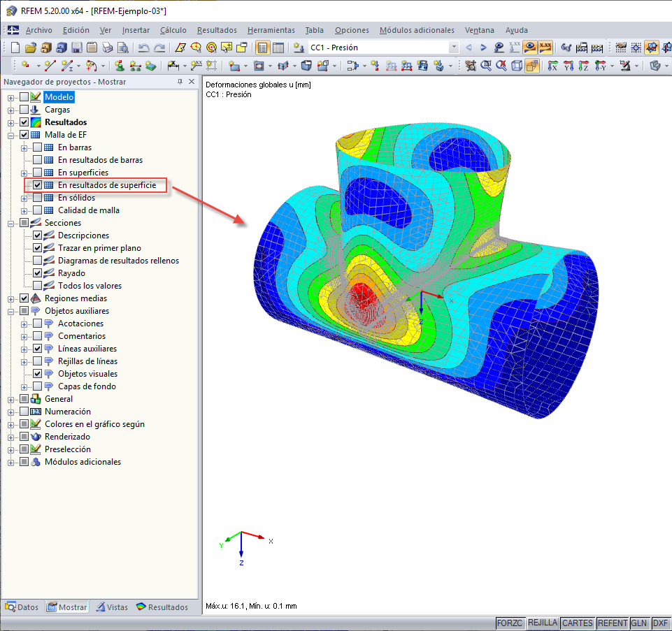This screenshot has height=631, width=672.
Task: Close the project navigator panel
Action: coord(192,81)
